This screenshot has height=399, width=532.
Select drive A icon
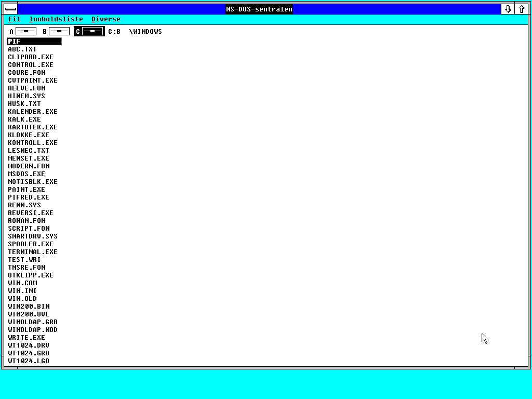click(x=23, y=32)
